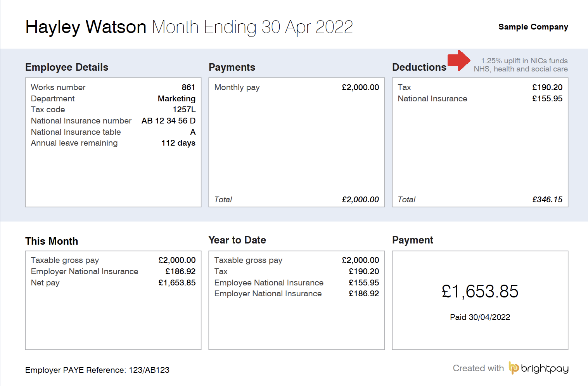Click the Payments heading

click(232, 67)
